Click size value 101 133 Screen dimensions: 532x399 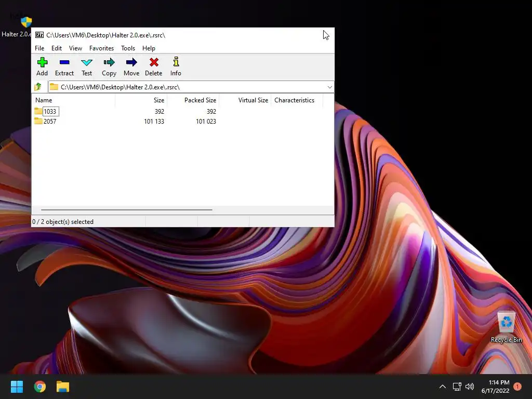154,121
